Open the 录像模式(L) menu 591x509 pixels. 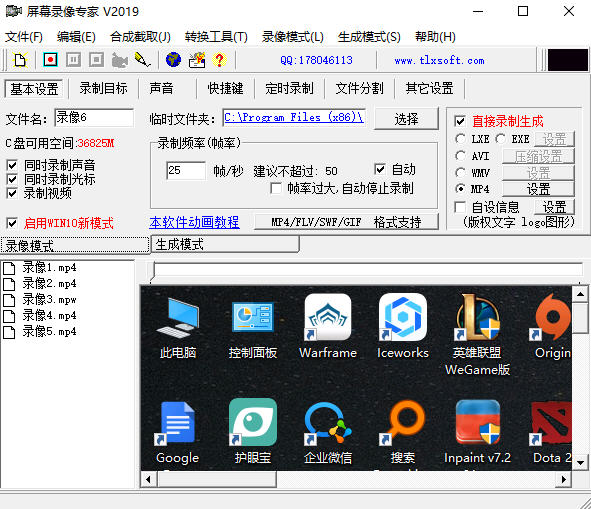[x=293, y=37]
